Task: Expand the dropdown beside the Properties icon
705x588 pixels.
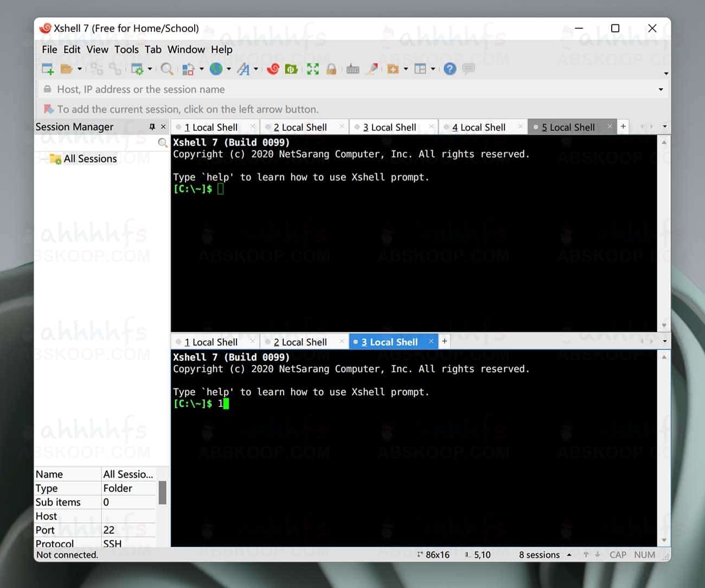Action: (x=150, y=69)
